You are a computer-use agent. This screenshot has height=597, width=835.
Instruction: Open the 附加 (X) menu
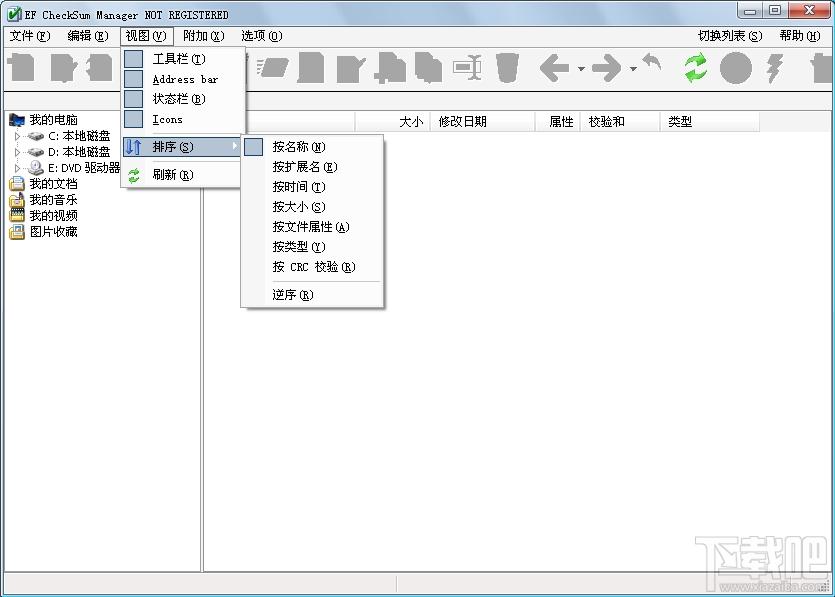[x=203, y=36]
